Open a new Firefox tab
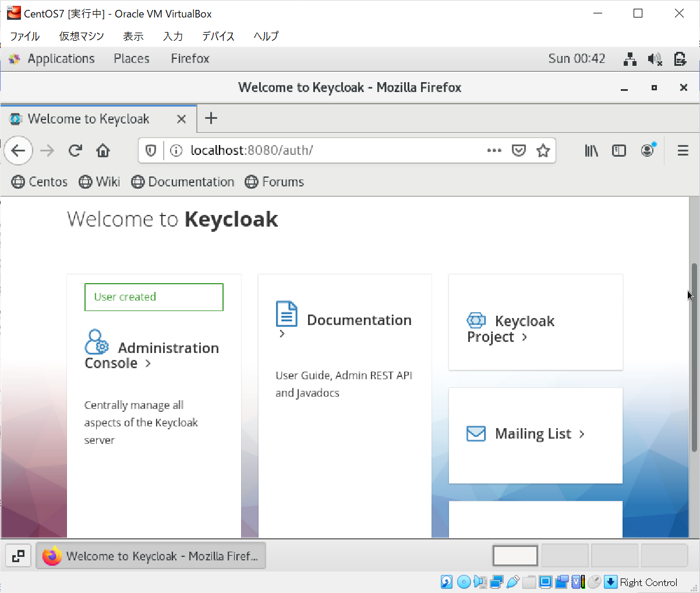 pyautogui.click(x=211, y=118)
